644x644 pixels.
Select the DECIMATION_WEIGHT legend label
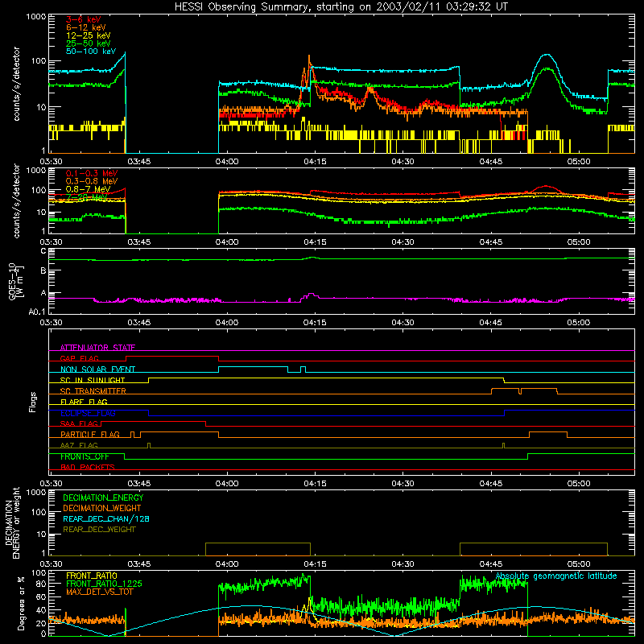point(102,508)
